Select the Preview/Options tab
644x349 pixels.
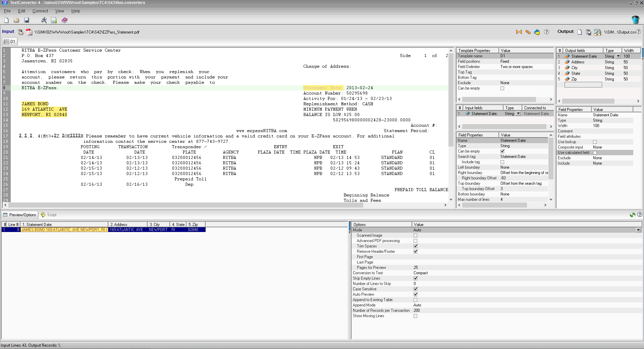pyautogui.click(x=20, y=215)
